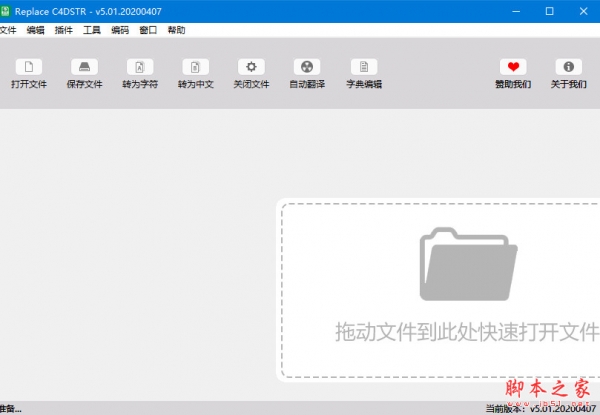The height and width of the screenshot is (415, 600).
Task: Open the 关于我们 info icon
Action: 569,67
